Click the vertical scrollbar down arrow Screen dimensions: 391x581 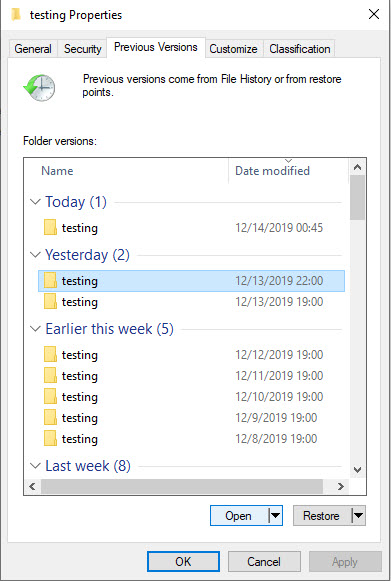pyautogui.click(x=357, y=470)
